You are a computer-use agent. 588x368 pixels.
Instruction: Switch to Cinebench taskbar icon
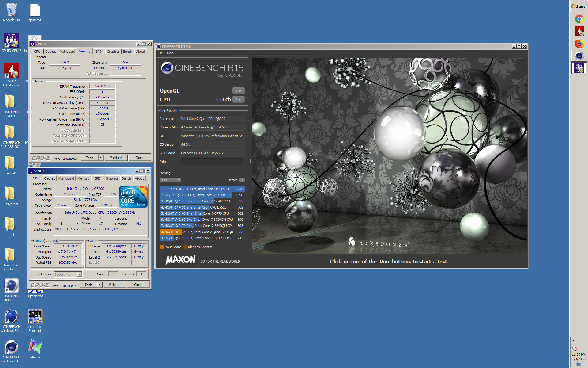click(579, 56)
